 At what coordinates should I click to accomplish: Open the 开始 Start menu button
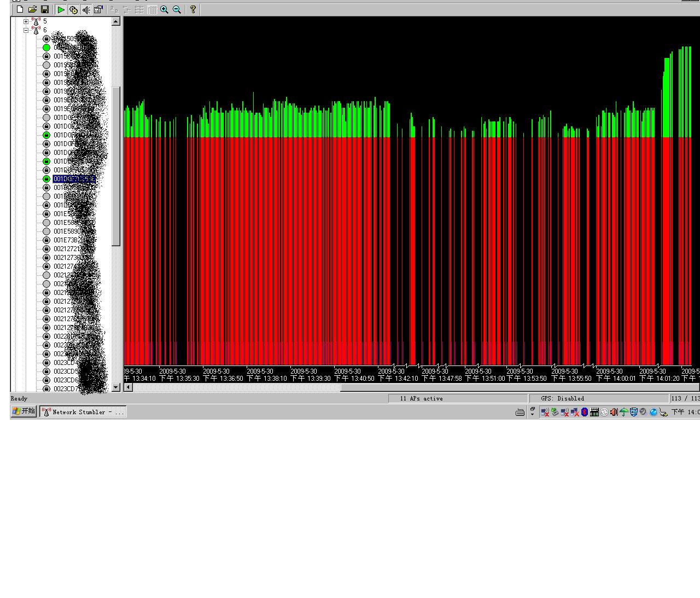pyautogui.click(x=24, y=411)
